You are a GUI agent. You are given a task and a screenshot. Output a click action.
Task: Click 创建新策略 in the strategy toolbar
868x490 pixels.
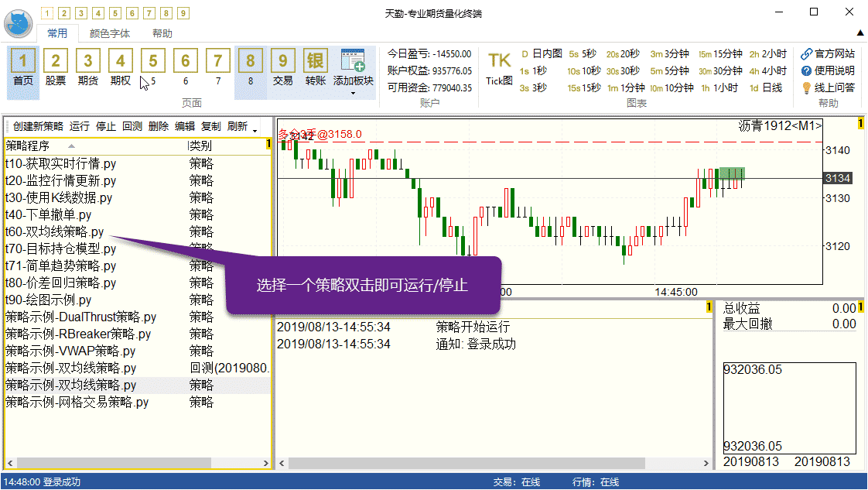38,126
